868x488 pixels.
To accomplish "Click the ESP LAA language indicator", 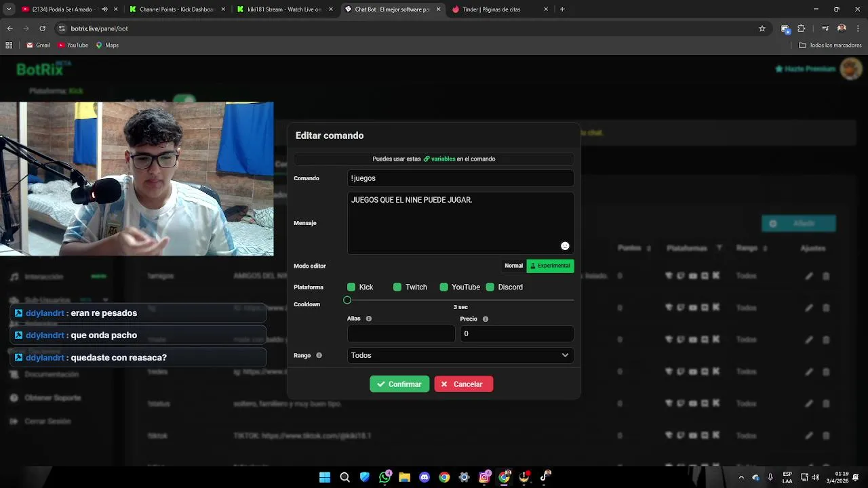I will pyautogui.click(x=787, y=477).
